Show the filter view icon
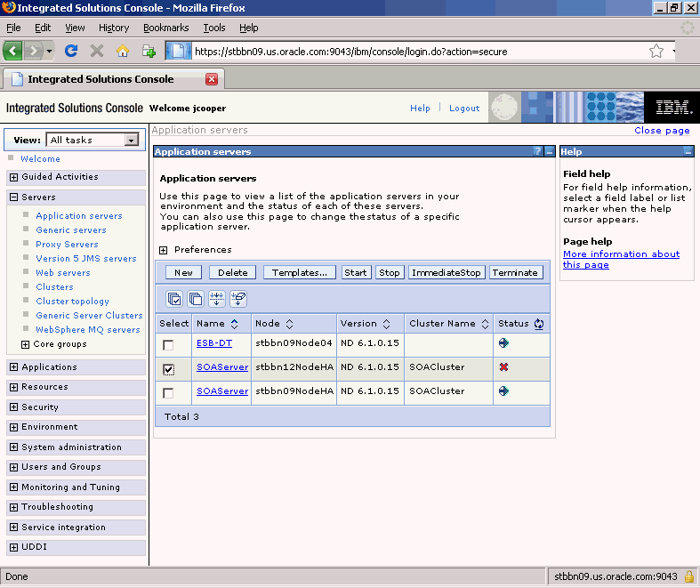 tap(217, 299)
